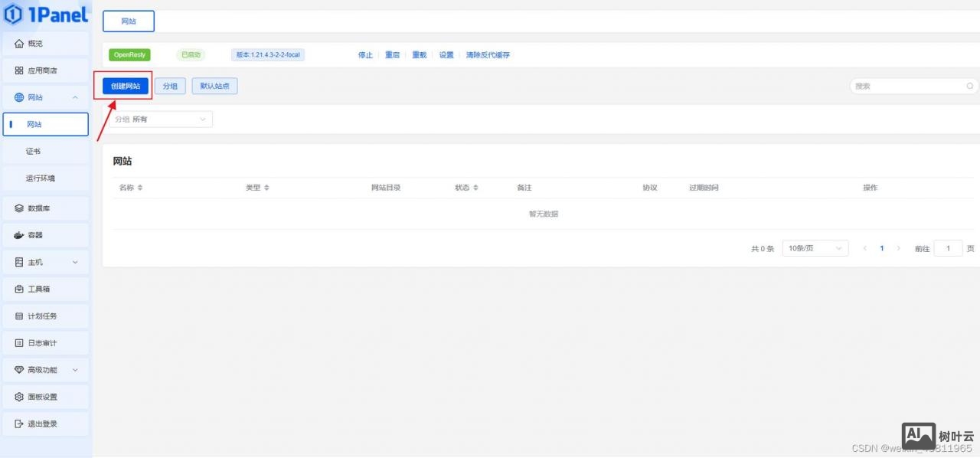Click the database stack icon for 数据库

[19, 208]
